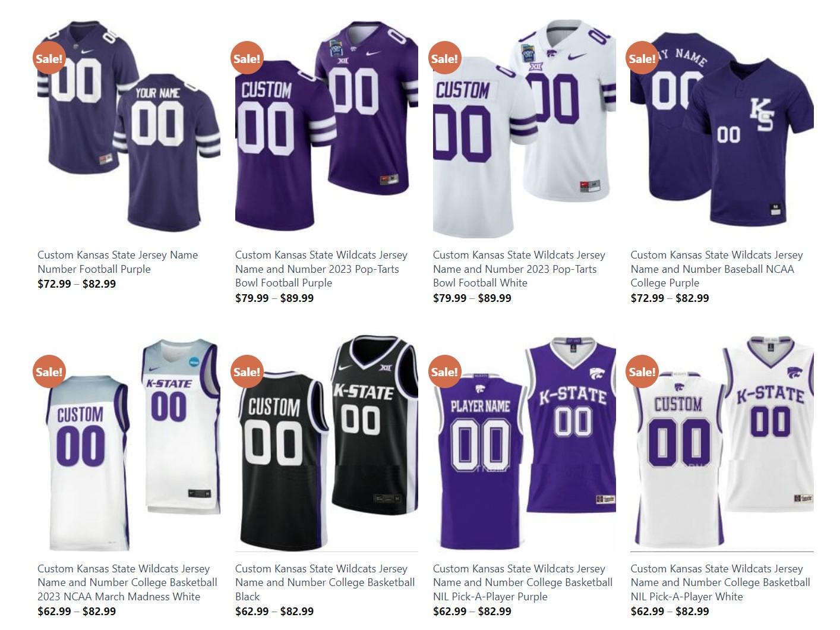The height and width of the screenshot is (630, 840).
Task: Open the white March Madness basketball jersey image
Action: click(129, 442)
